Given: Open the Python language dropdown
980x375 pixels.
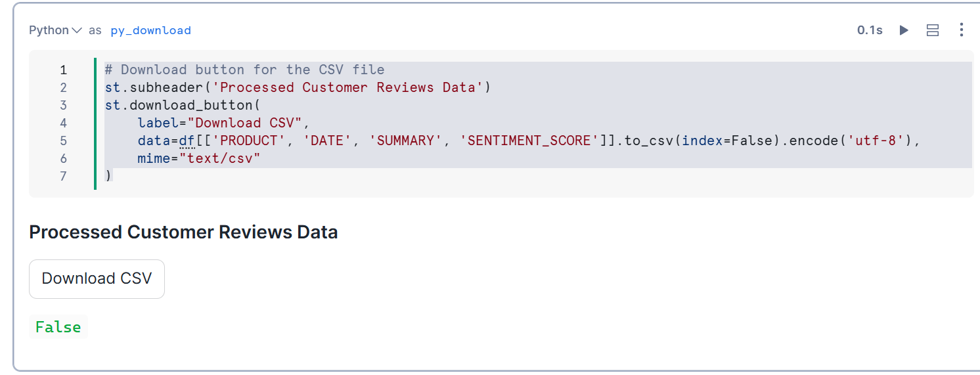Looking at the screenshot, I should coord(55,30).
